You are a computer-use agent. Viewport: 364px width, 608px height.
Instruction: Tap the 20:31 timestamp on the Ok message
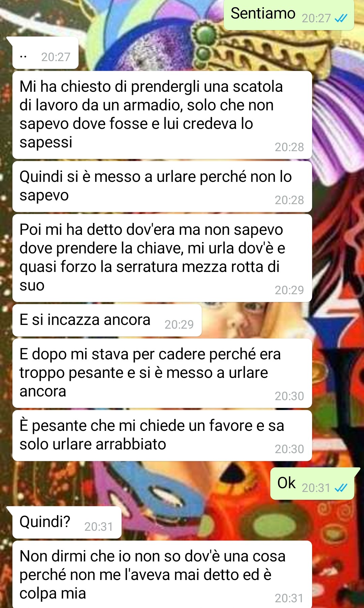pos(316,488)
